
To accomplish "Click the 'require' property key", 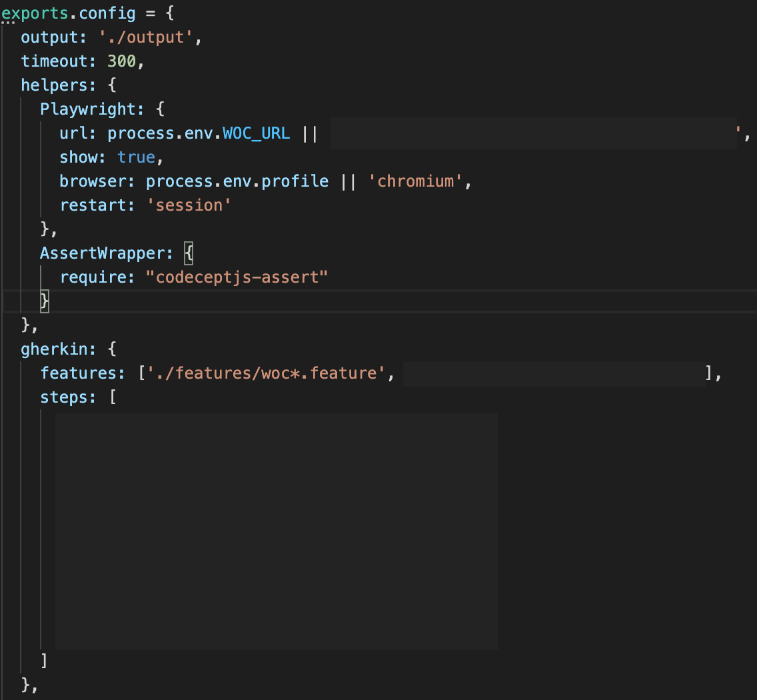I will pyautogui.click(x=93, y=277).
